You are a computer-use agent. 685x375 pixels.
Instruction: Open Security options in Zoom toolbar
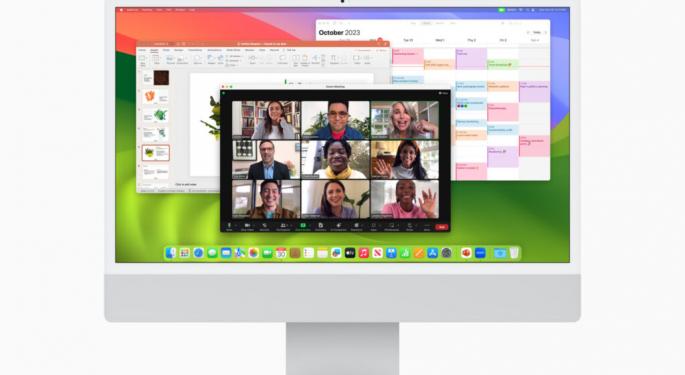point(265,226)
